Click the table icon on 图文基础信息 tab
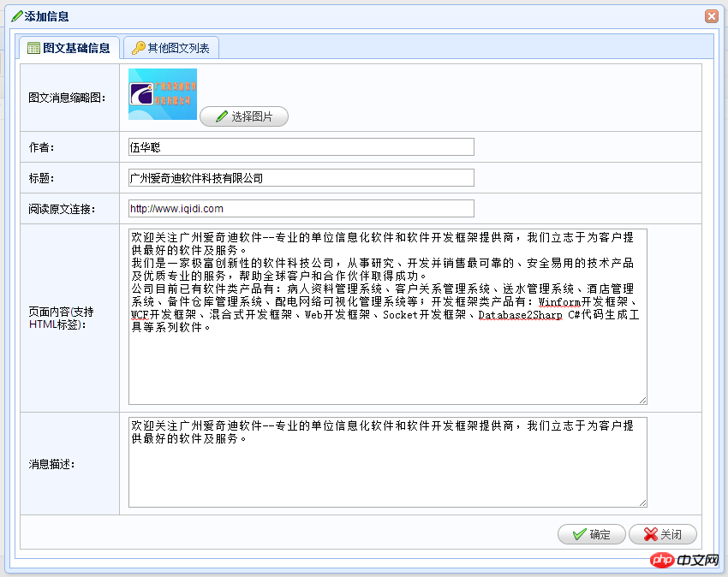 34,48
